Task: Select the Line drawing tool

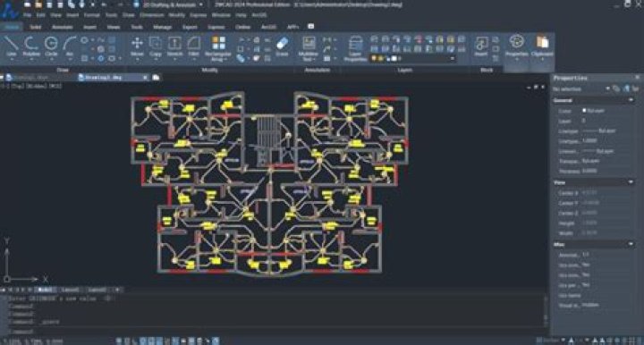Action: (11, 46)
